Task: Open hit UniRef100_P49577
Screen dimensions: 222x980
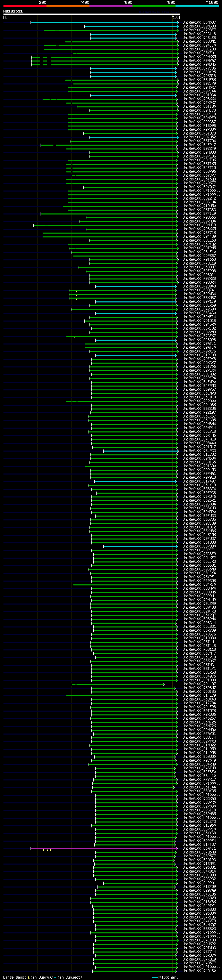Action: [199, 963]
